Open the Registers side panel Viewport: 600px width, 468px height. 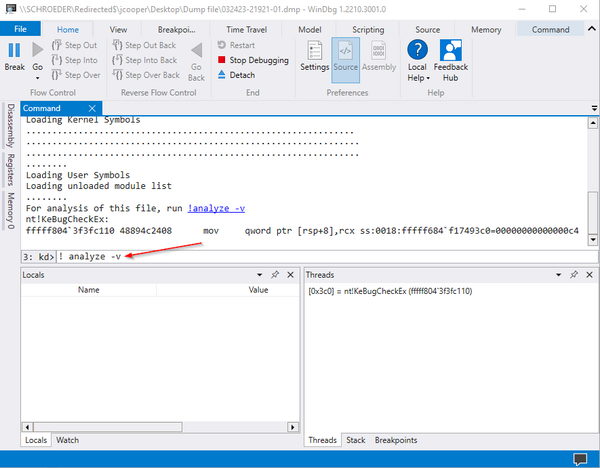[10, 170]
